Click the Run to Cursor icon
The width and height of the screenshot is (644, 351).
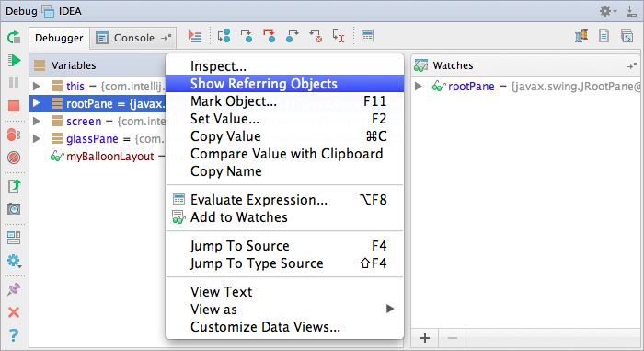tap(339, 36)
